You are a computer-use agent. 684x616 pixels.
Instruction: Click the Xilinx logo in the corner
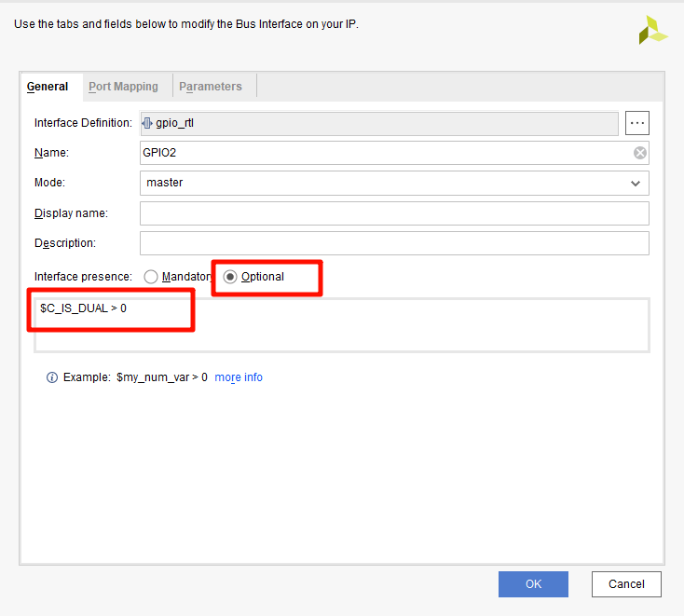[653, 30]
